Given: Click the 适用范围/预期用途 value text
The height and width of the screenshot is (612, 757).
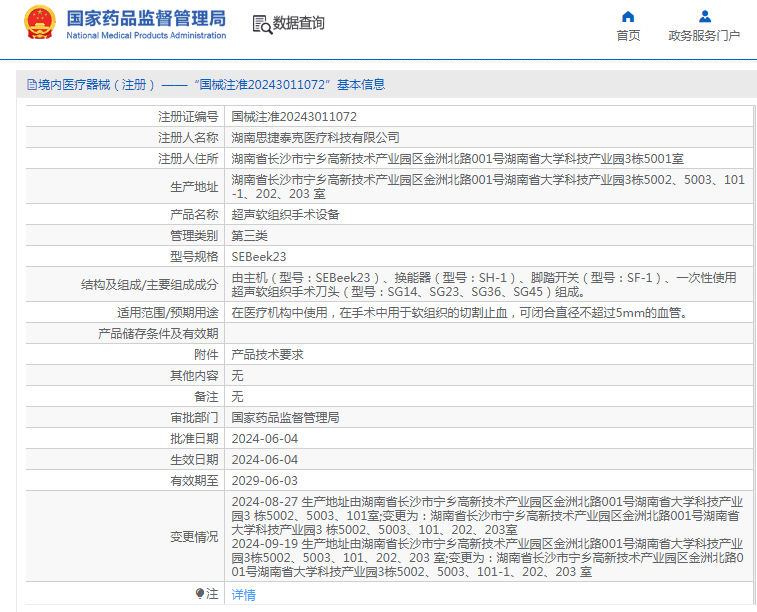Looking at the screenshot, I should tap(460, 313).
